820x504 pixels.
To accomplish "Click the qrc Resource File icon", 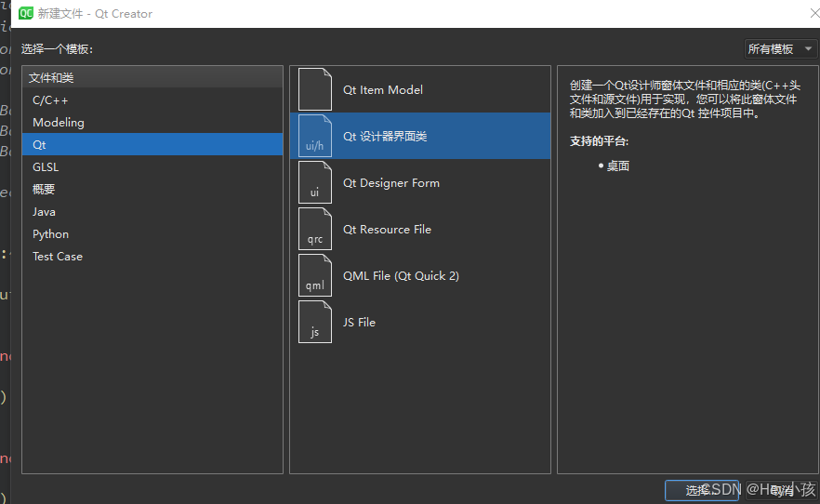I will 315,229.
